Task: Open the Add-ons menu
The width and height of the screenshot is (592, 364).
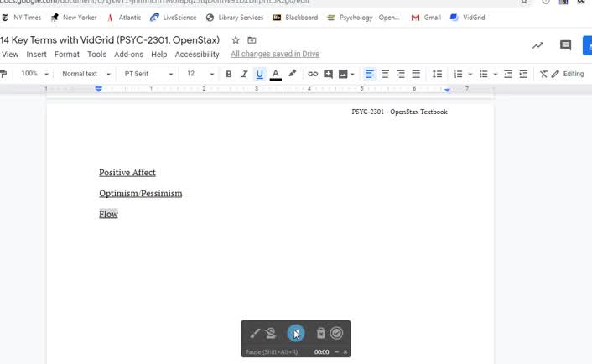Action: [x=128, y=55]
